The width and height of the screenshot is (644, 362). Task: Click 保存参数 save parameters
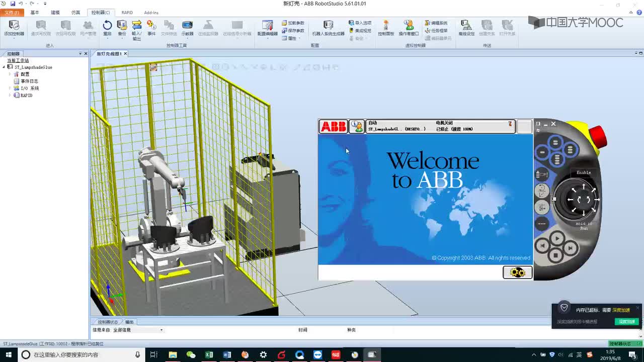point(293,31)
